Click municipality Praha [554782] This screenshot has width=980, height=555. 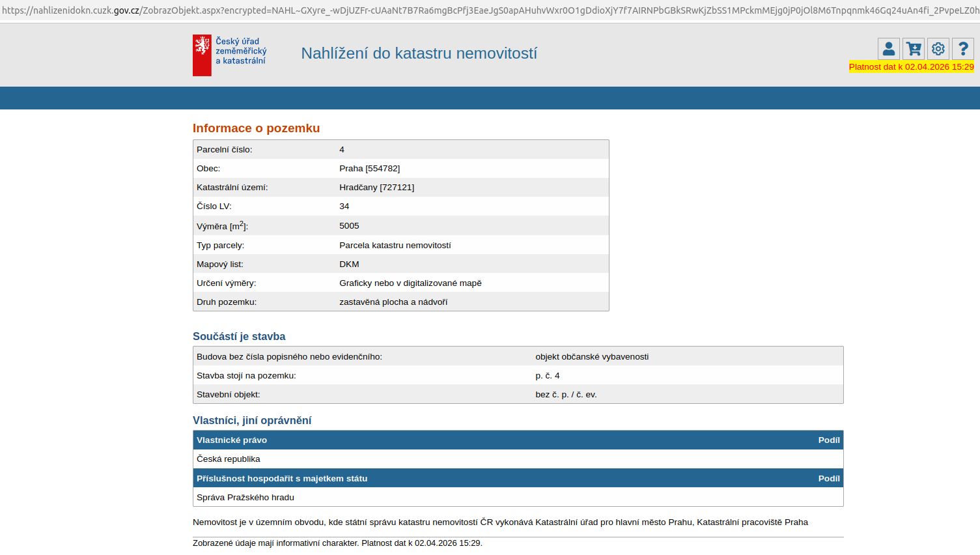pyautogui.click(x=369, y=169)
